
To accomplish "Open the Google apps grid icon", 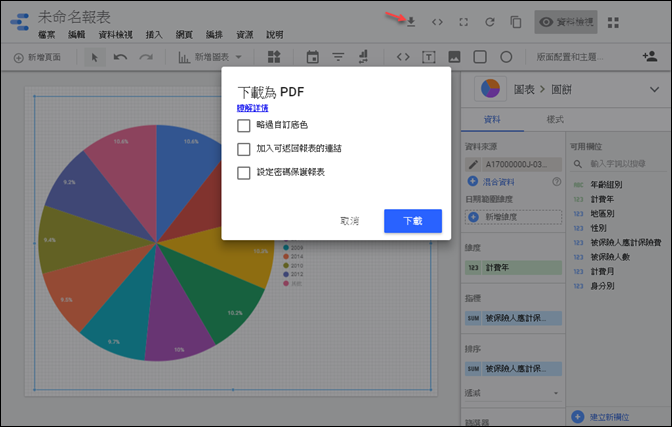I will click(x=613, y=22).
